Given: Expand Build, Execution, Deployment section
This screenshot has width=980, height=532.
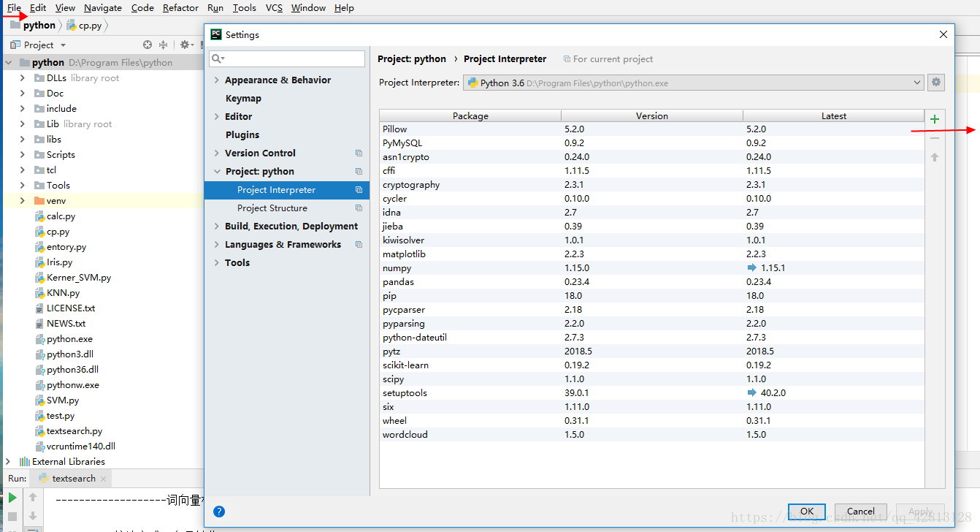Looking at the screenshot, I should [x=217, y=227].
